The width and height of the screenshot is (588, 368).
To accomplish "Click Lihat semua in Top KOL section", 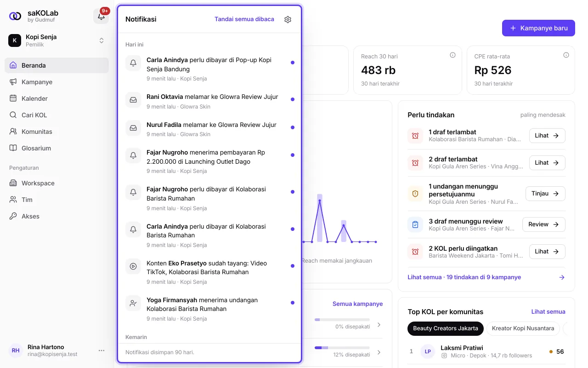I will (548, 312).
